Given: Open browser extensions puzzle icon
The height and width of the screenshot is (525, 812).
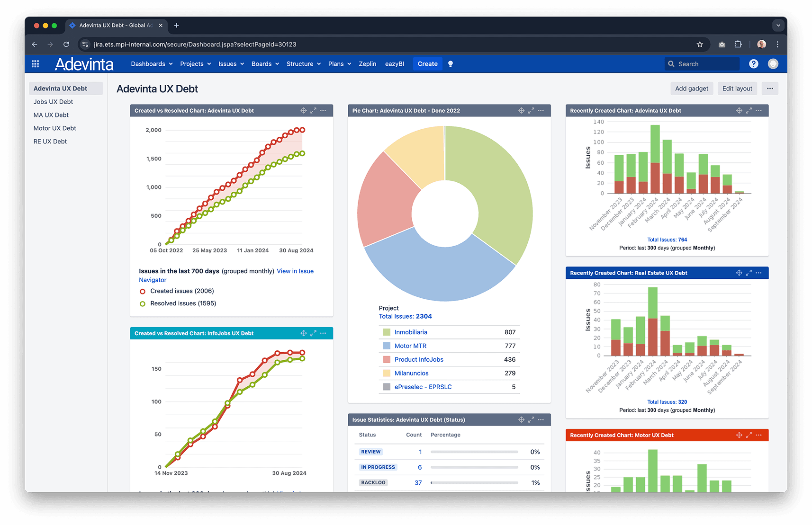Looking at the screenshot, I should pos(738,44).
